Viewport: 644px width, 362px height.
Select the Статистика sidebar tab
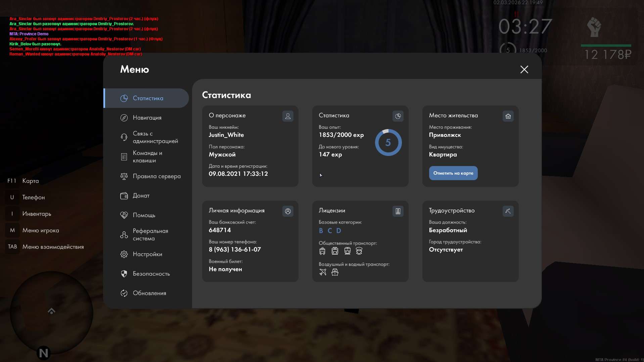pyautogui.click(x=148, y=98)
